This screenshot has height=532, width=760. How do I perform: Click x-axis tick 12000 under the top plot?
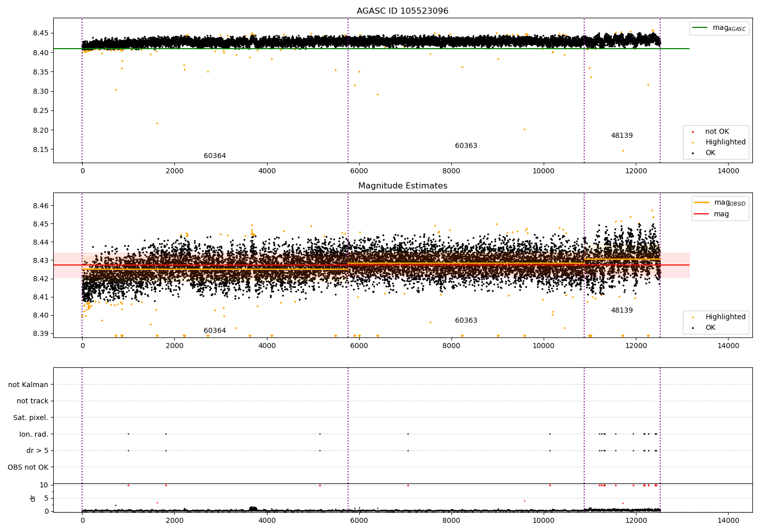636,171
